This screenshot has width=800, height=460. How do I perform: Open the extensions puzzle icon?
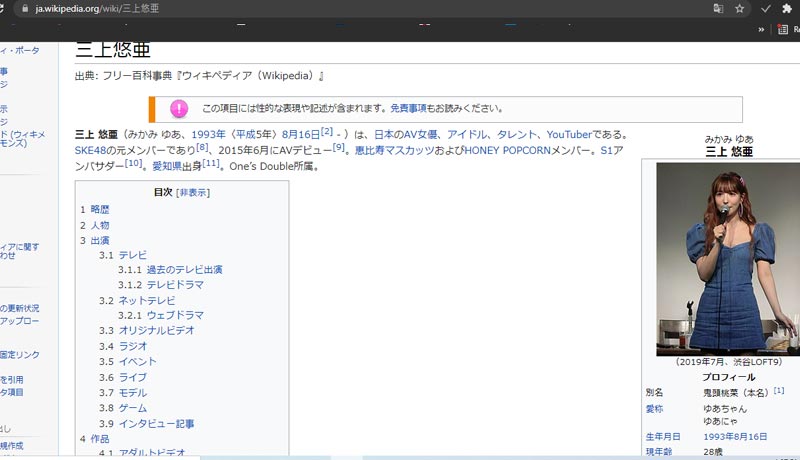click(787, 9)
